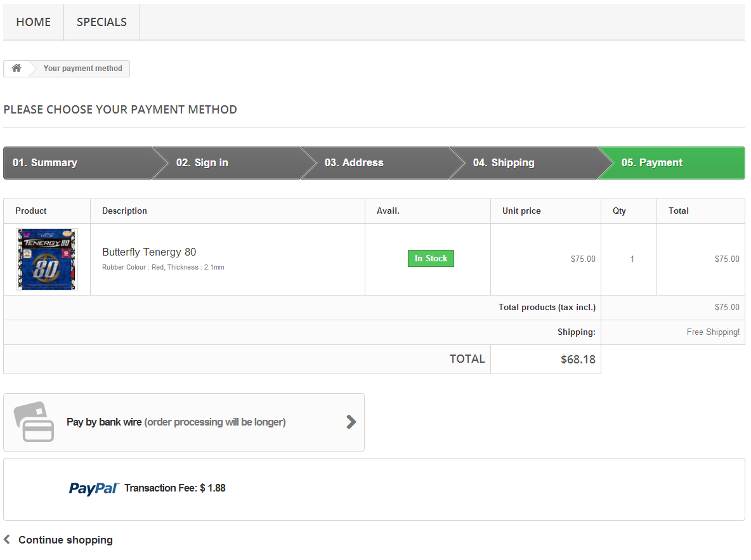751x560 pixels.
Task: Select step 05. Payment
Action: [673, 163]
